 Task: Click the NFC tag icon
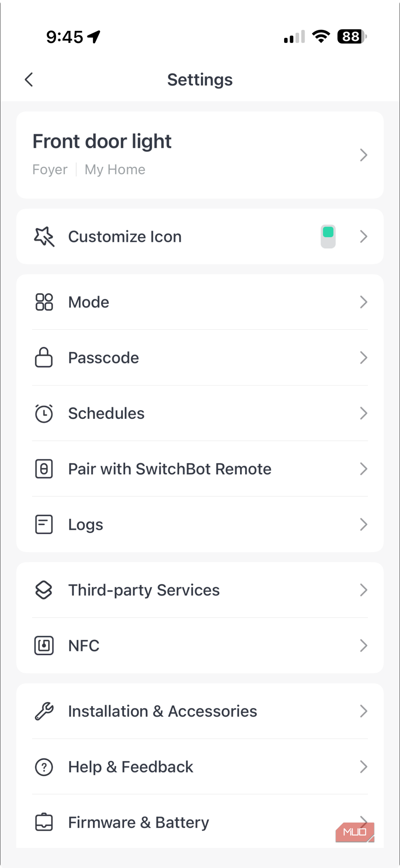[x=44, y=646]
